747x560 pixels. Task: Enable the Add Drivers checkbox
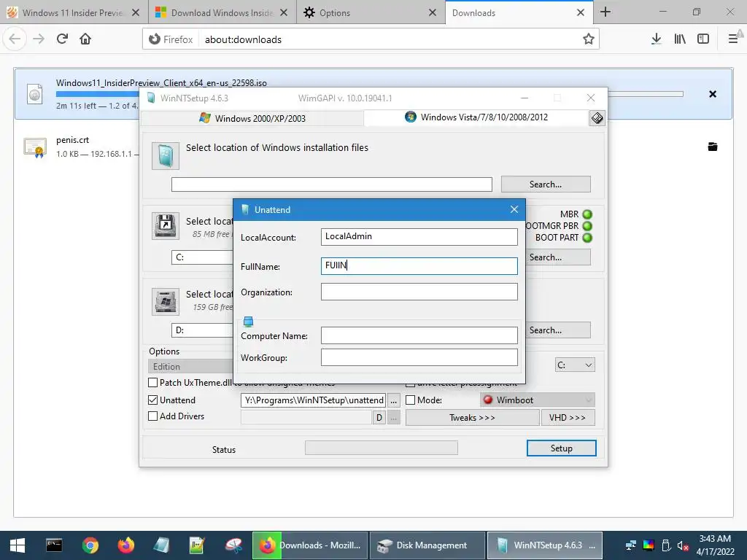[153, 416]
